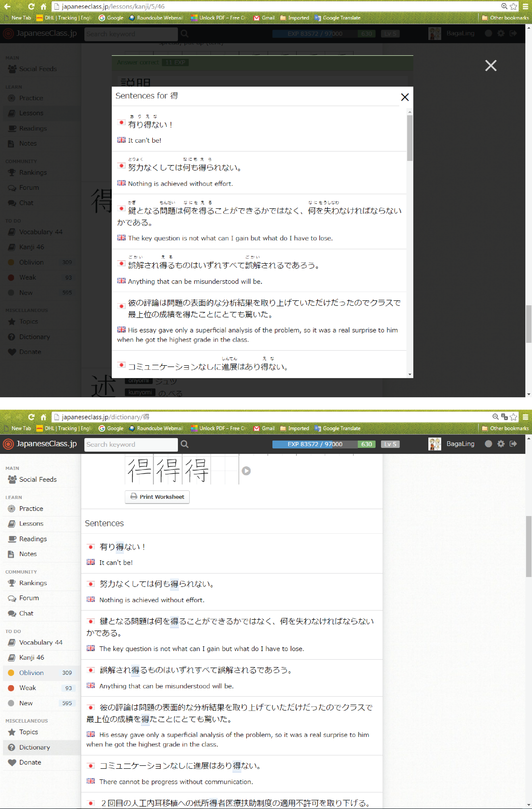Click the search magnifier icon in lower header
532x809 pixels.
pos(185,444)
